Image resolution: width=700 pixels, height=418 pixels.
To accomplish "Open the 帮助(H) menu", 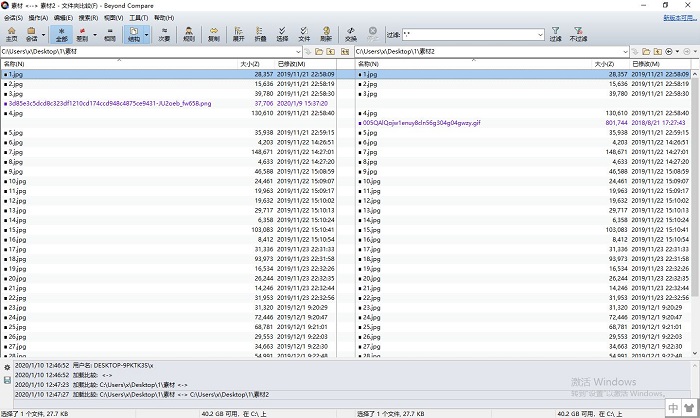I will click(164, 18).
